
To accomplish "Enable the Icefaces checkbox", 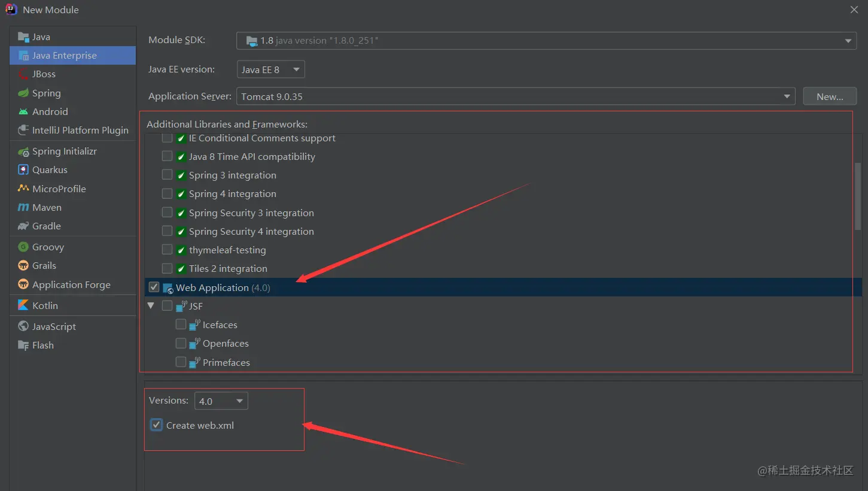I will [x=181, y=324].
